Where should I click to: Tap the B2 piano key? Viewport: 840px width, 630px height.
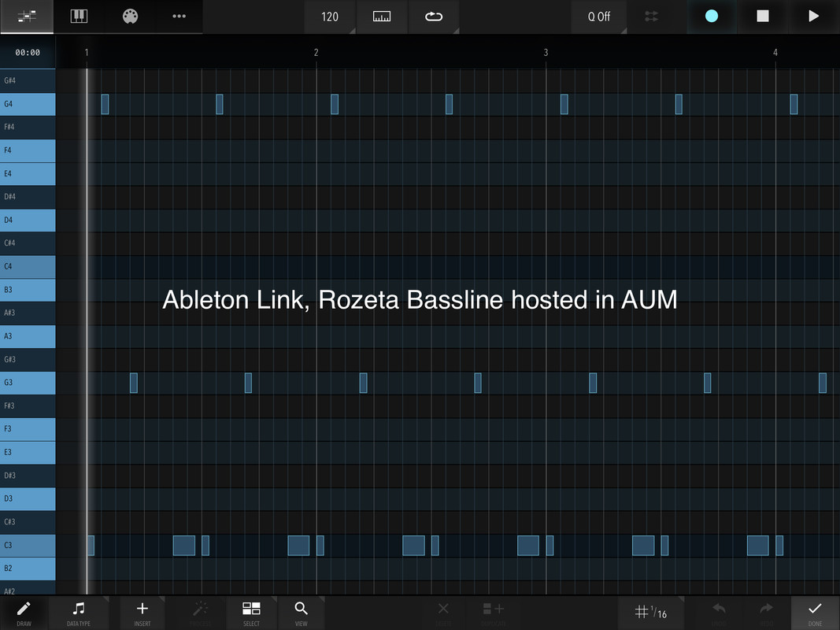28,569
